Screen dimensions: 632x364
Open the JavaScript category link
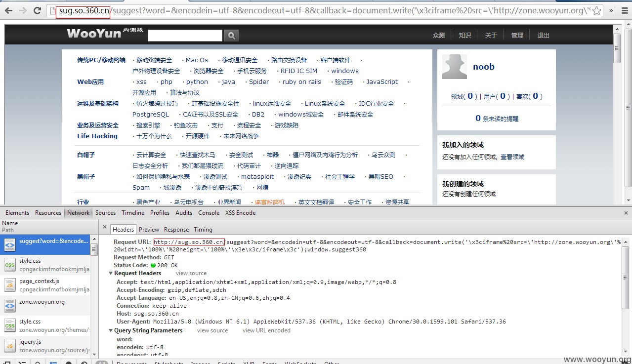pyautogui.click(x=382, y=82)
